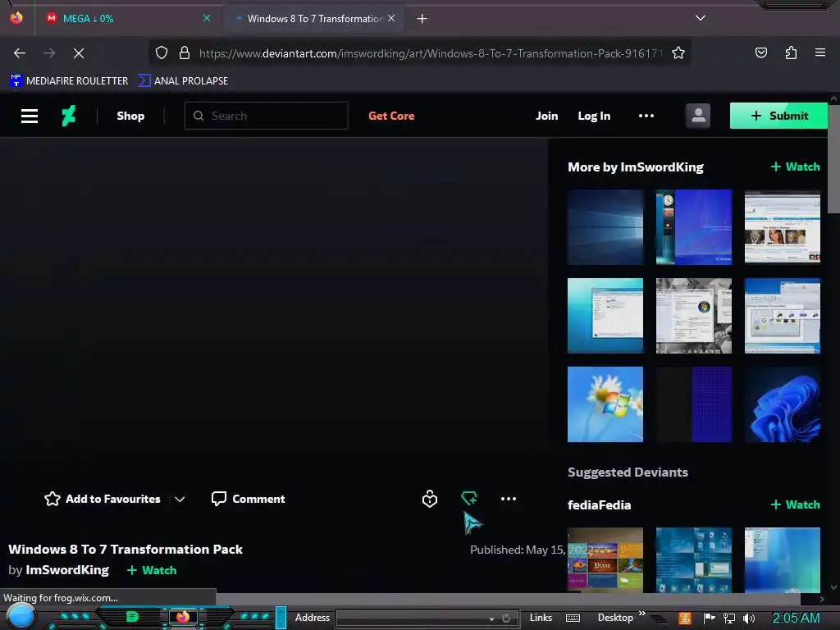Click the green add-to-collection icon
Screen dimensions: 840x630
(468, 499)
